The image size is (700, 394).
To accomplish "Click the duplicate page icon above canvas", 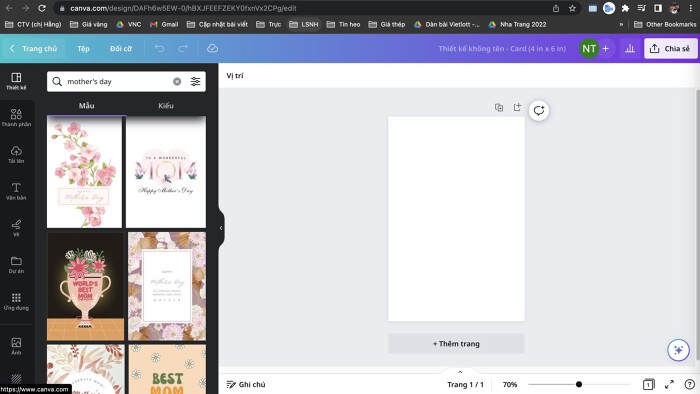I will [499, 107].
